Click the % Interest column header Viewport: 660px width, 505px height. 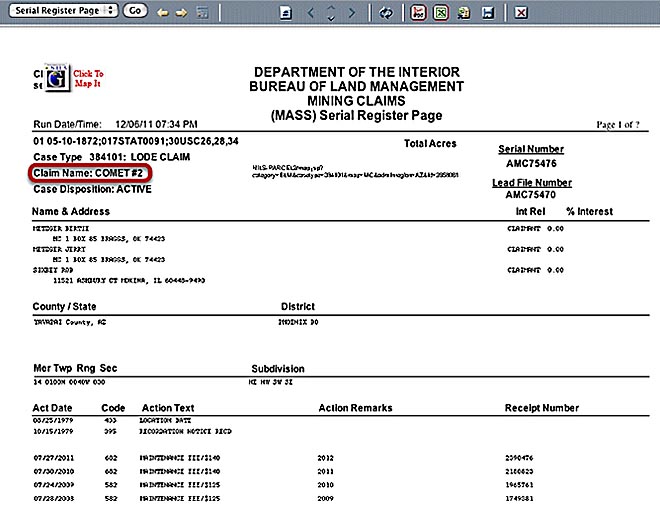pyautogui.click(x=589, y=212)
